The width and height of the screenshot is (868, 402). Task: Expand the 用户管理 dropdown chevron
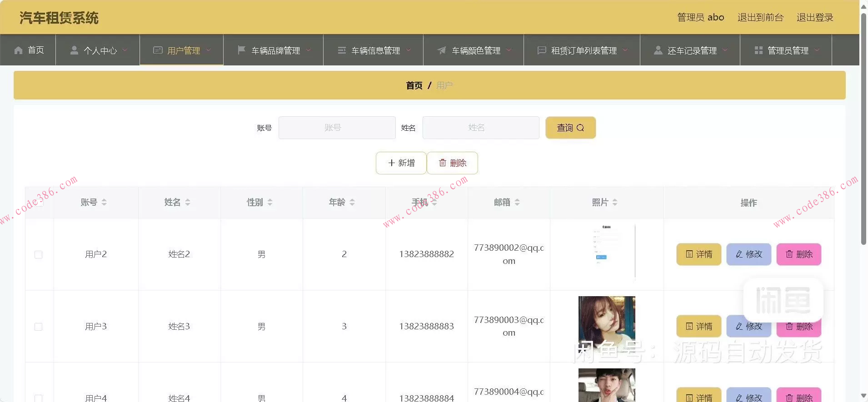point(208,50)
